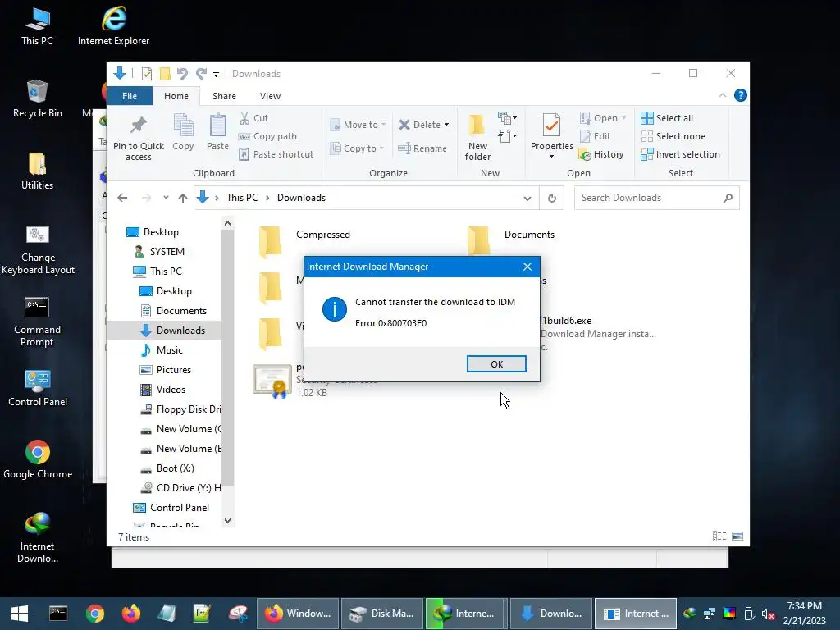Refresh the Downloads folder view
The image size is (840, 630).
click(x=552, y=198)
